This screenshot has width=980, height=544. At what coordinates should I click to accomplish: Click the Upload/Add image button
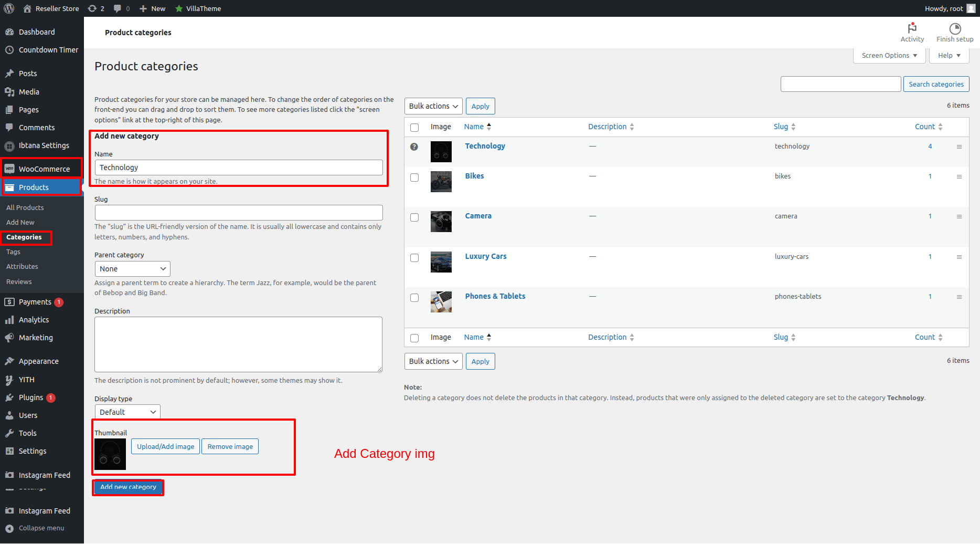pyautogui.click(x=165, y=446)
